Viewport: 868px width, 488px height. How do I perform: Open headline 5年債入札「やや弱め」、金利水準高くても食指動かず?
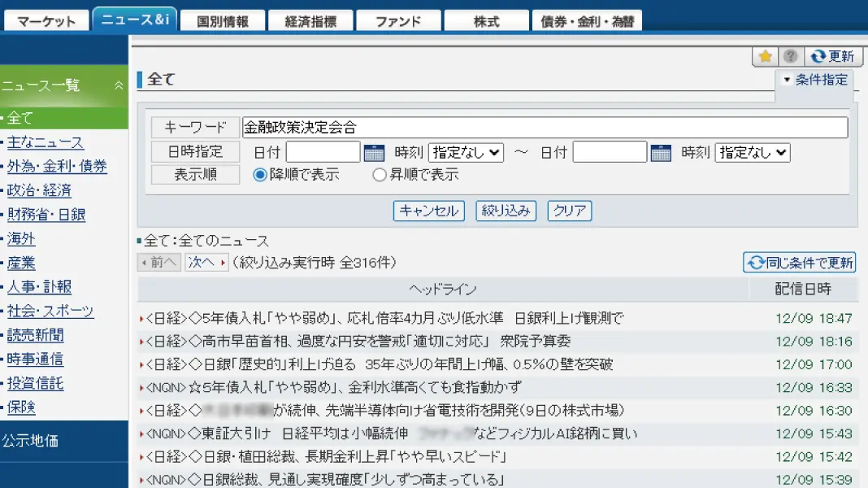tap(334, 388)
